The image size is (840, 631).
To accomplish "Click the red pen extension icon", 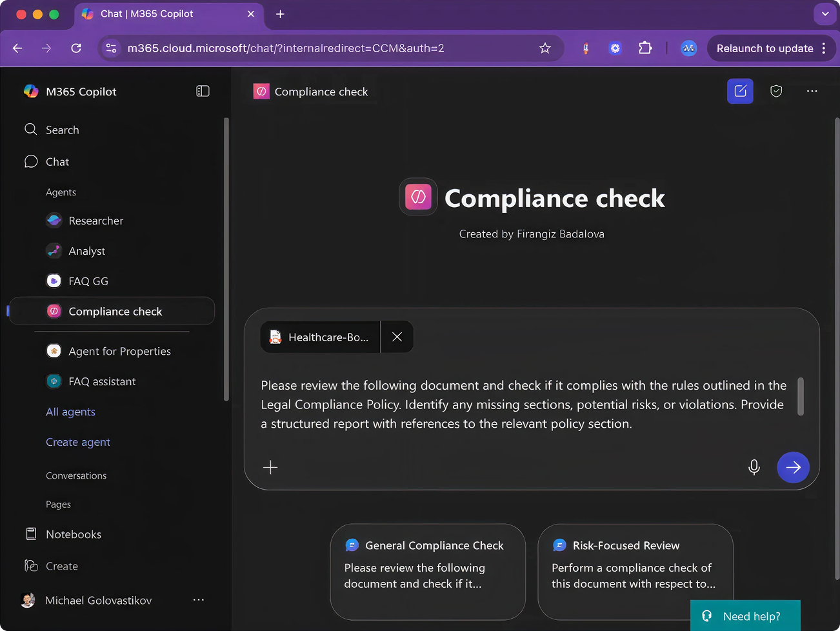I will pyautogui.click(x=585, y=48).
